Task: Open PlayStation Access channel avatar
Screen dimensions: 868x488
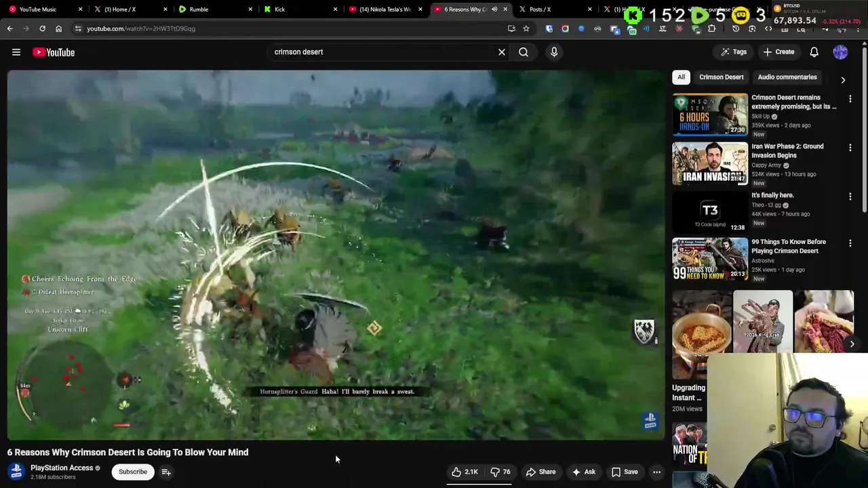Action: [x=17, y=471]
